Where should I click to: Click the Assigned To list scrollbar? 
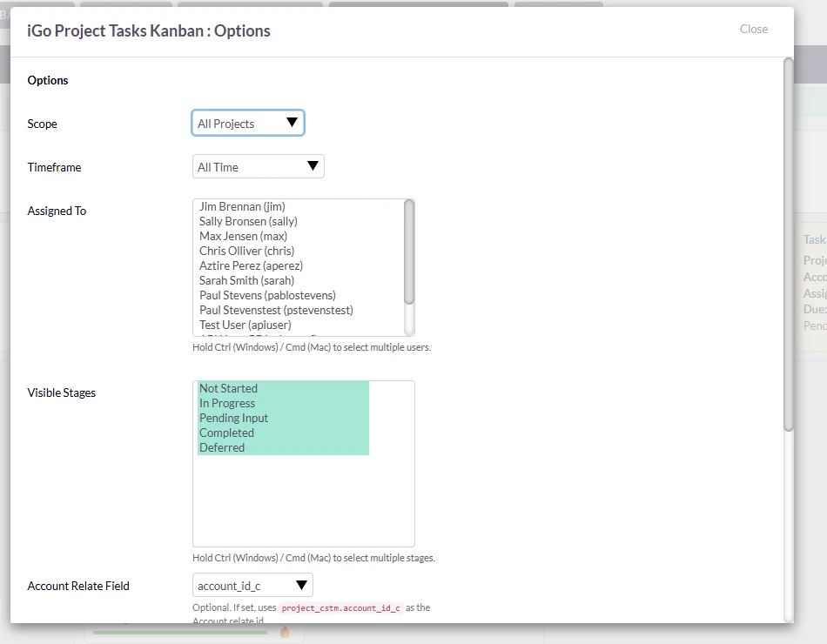409,252
